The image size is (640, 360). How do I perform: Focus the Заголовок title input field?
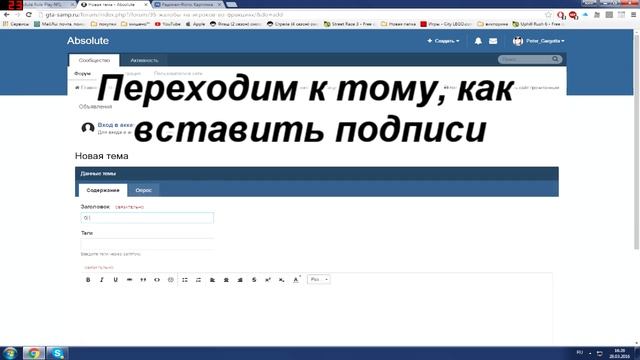pyautogui.click(x=147, y=218)
